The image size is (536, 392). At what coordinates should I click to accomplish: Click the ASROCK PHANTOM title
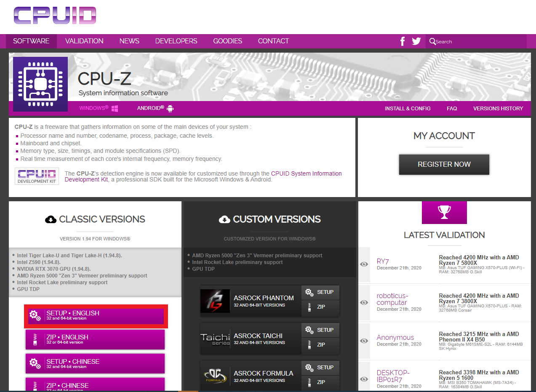coord(264,298)
